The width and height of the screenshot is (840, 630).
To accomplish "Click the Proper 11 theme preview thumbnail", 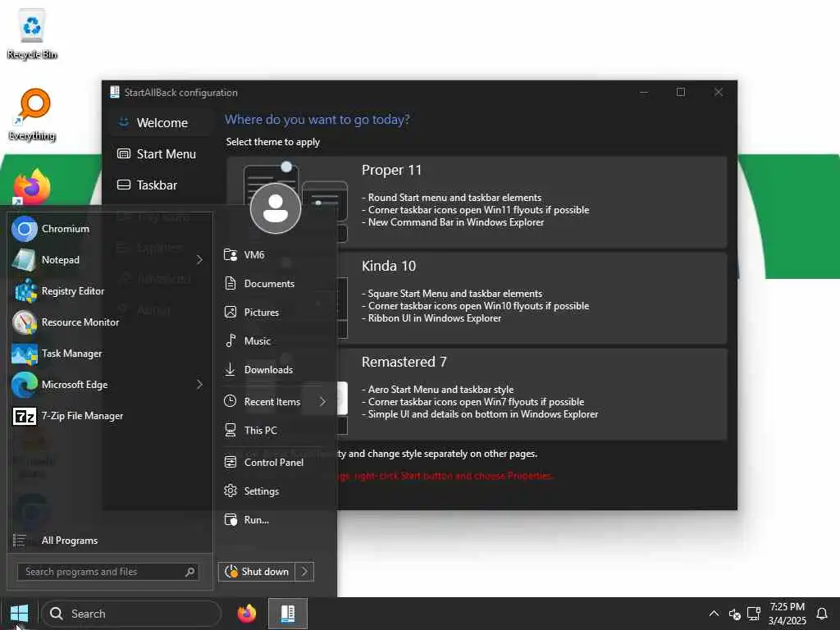I will click(295, 202).
